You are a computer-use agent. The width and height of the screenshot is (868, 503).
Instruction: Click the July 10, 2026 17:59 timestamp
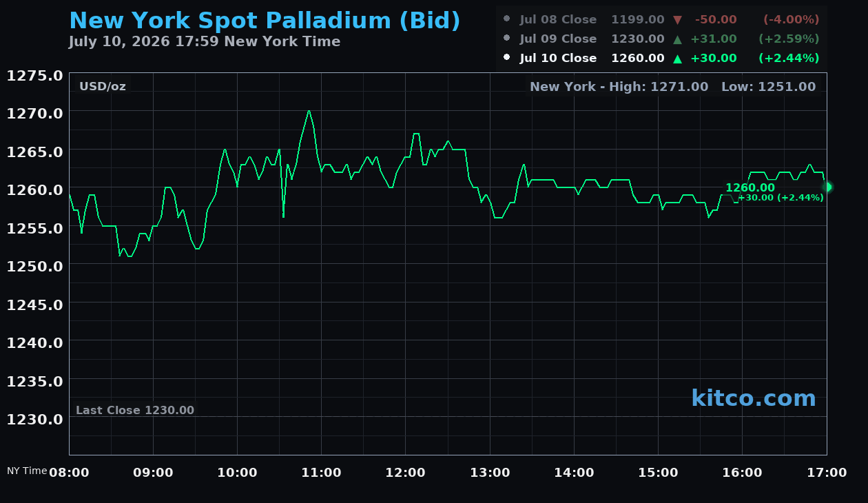(205, 41)
